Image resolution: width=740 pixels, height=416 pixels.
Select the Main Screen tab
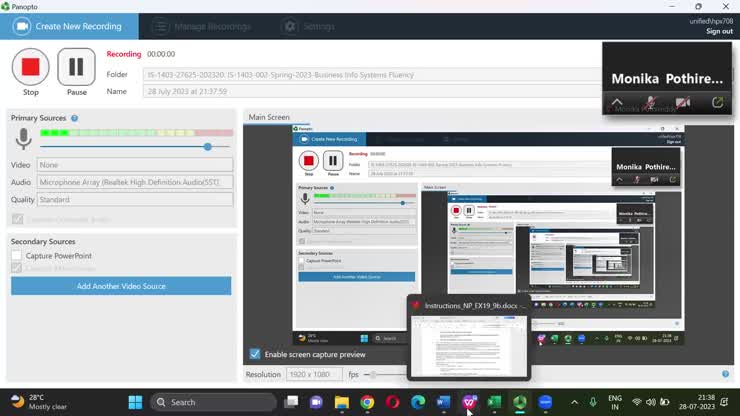click(270, 117)
